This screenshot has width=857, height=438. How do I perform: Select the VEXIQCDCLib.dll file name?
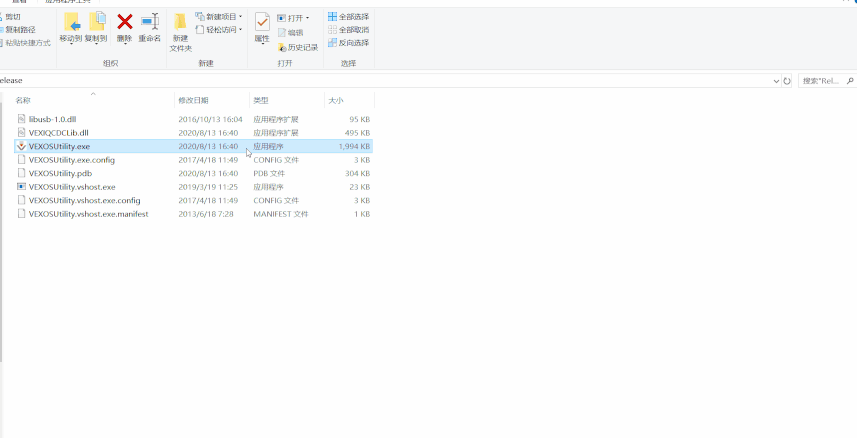click(x=58, y=132)
